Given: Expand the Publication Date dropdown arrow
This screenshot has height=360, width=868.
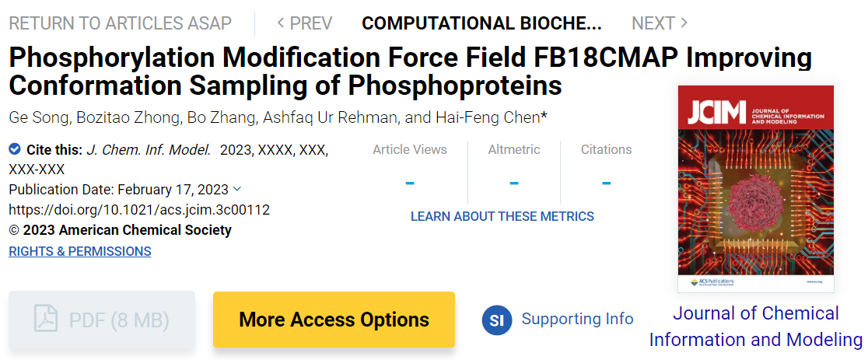Looking at the screenshot, I should pos(237,189).
